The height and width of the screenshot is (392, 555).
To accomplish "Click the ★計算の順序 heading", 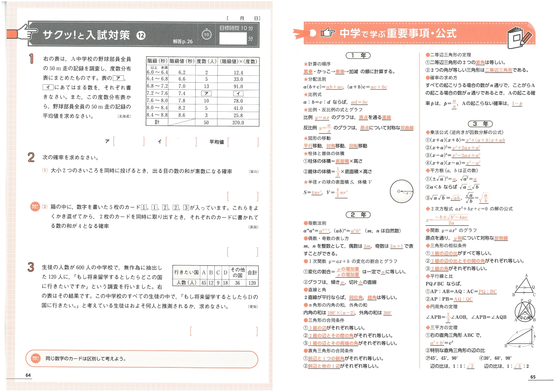I will tap(317, 64).
